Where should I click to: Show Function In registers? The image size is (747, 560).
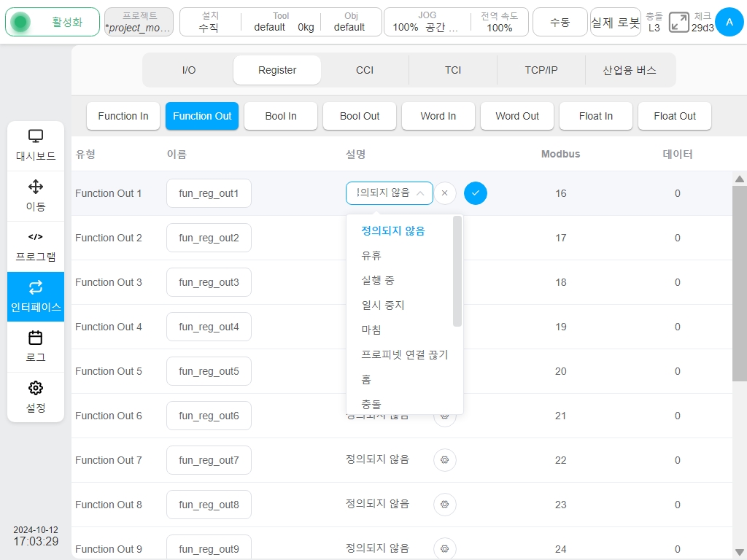[x=123, y=116]
